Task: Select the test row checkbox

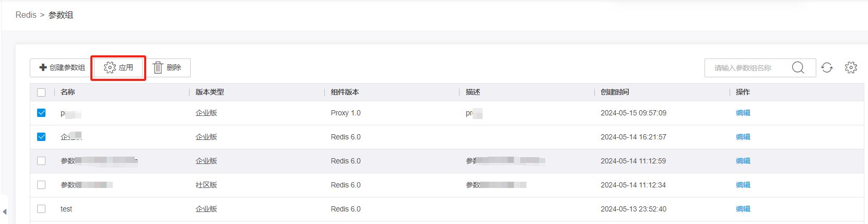Action: (42, 209)
